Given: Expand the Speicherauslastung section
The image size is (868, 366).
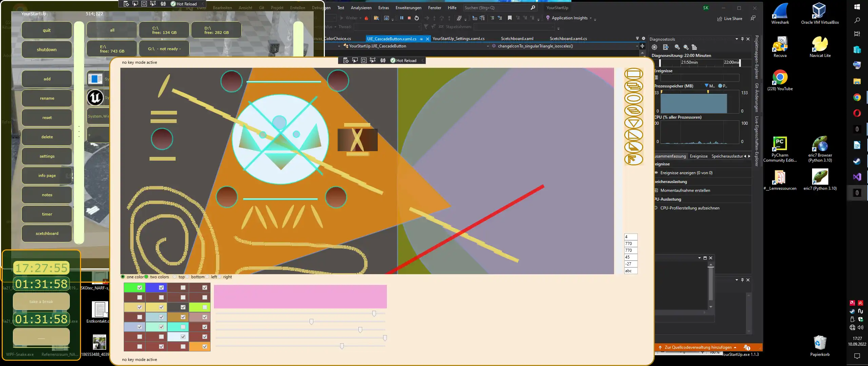Looking at the screenshot, I should [671, 181].
